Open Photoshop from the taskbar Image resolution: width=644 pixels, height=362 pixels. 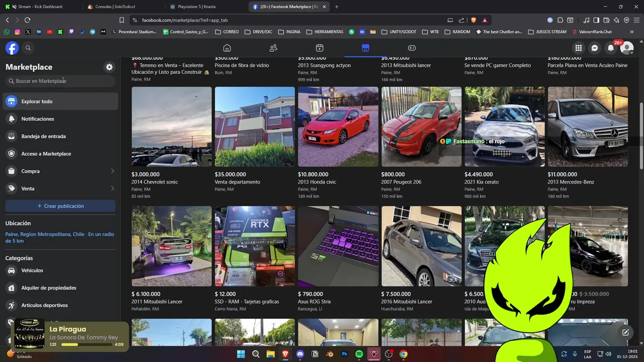[345, 354]
